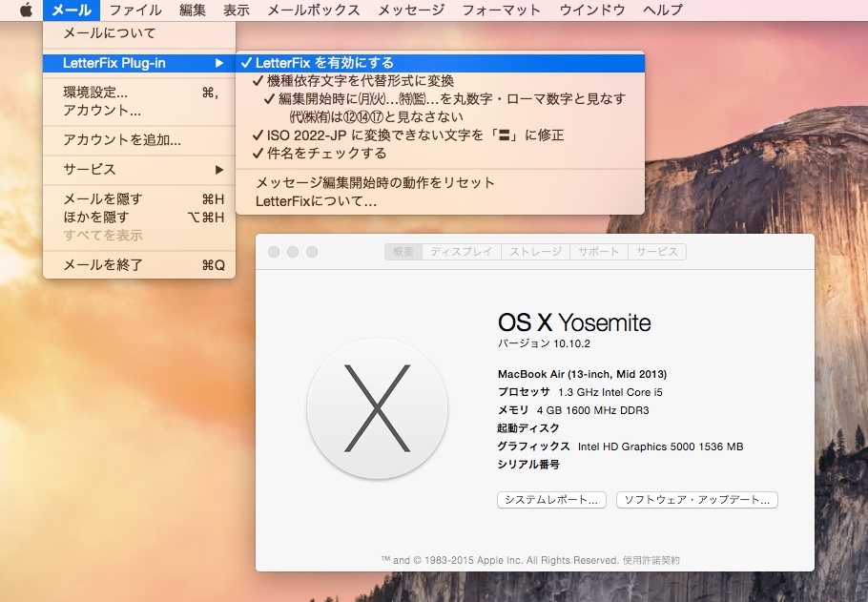Minimize the About This Mac window
The image size is (868, 602).
pos(293,252)
